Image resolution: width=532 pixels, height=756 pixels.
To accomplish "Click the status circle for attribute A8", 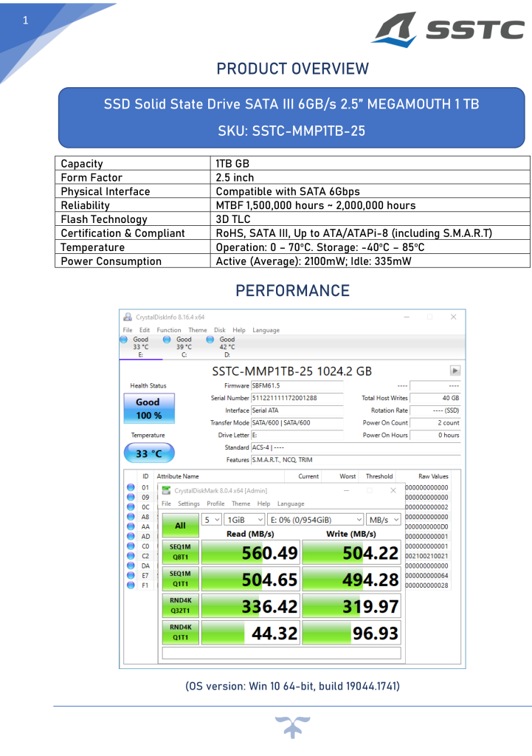I will tap(131, 516).
